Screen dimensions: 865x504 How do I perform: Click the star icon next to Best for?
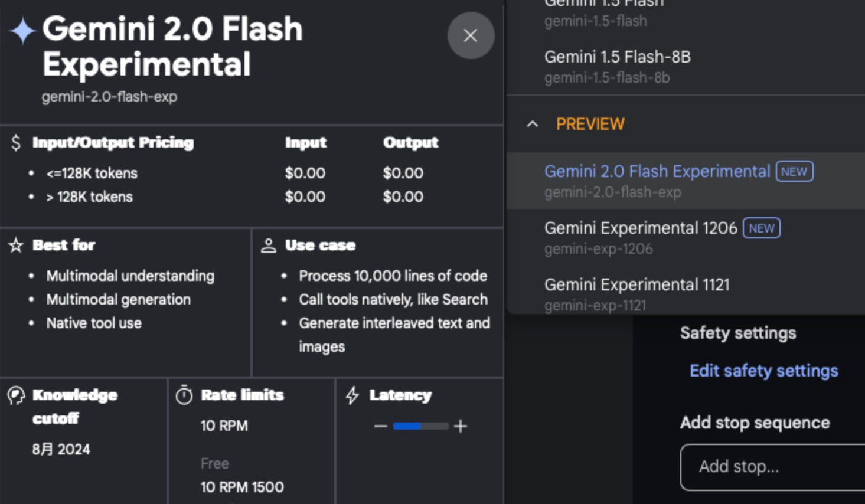pos(16,246)
